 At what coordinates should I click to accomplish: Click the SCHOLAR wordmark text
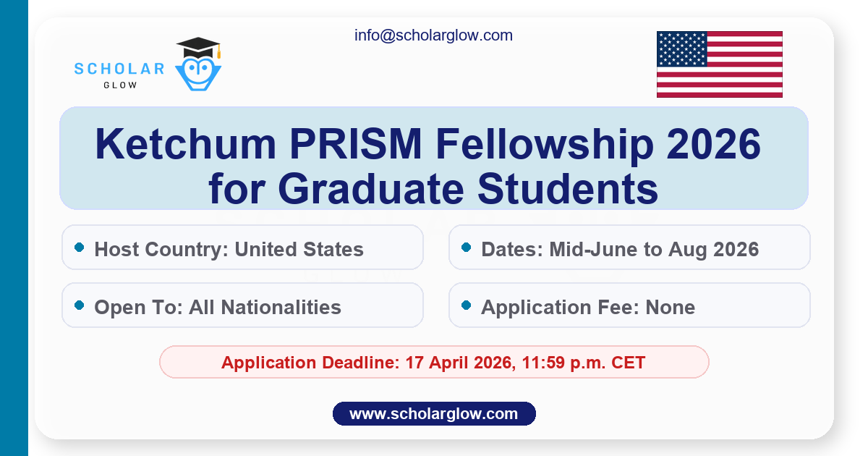pos(119,69)
